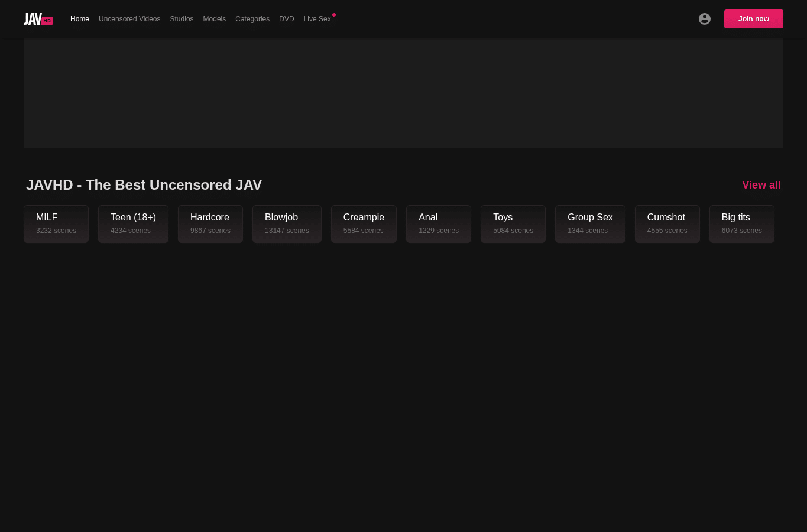Viewport: 807px width, 532px height.
Task: Open the Live Sex menu item
Action: 317,19
